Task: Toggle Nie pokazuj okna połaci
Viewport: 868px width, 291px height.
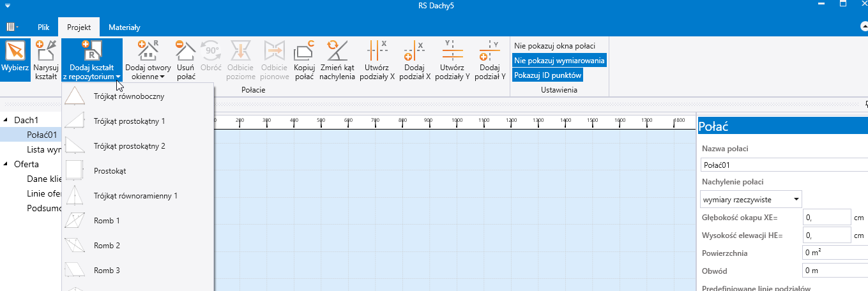Action: (554, 46)
